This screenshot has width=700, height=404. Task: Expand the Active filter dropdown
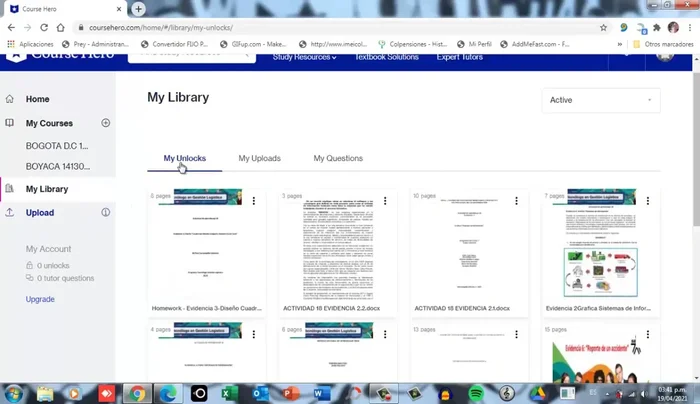point(601,100)
